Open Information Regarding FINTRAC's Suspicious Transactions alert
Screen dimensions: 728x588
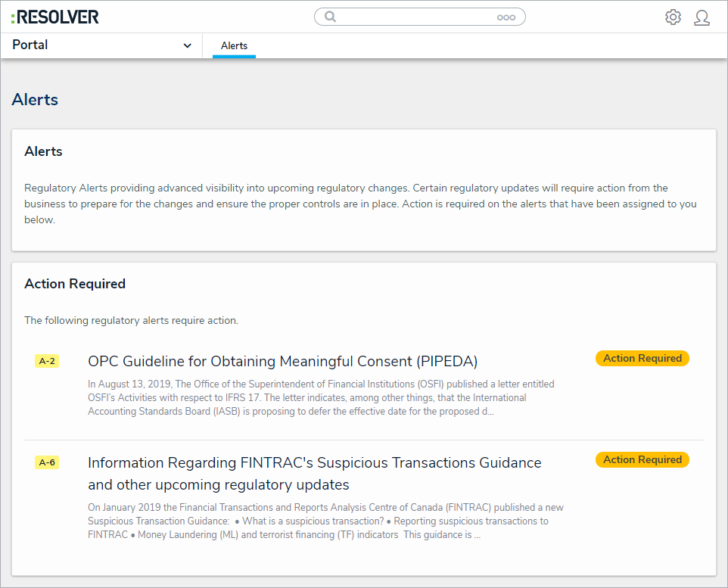pos(314,473)
